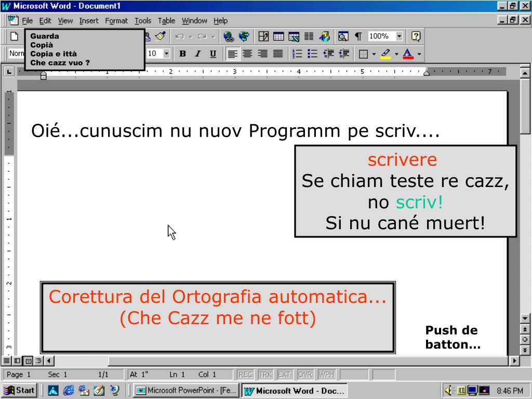Click the Redo arrow icon

203,36
